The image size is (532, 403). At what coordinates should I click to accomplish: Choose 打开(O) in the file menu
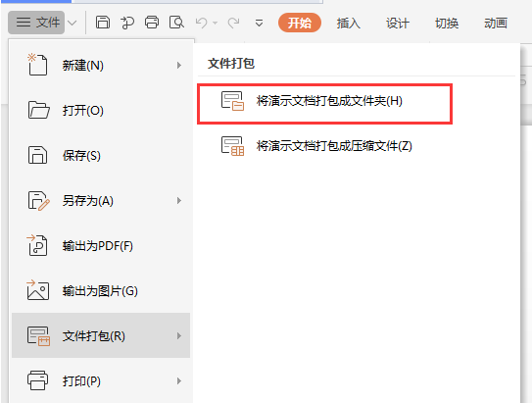(101, 111)
